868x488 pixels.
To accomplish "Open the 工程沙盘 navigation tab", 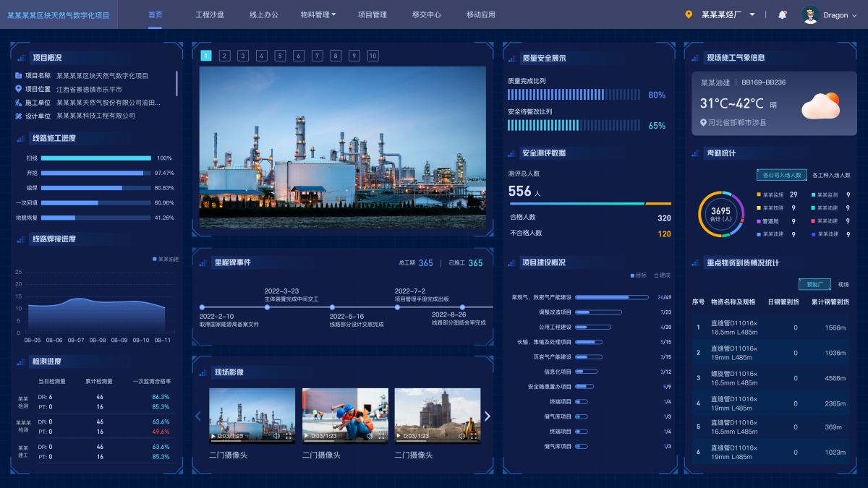I will (x=210, y=14).
